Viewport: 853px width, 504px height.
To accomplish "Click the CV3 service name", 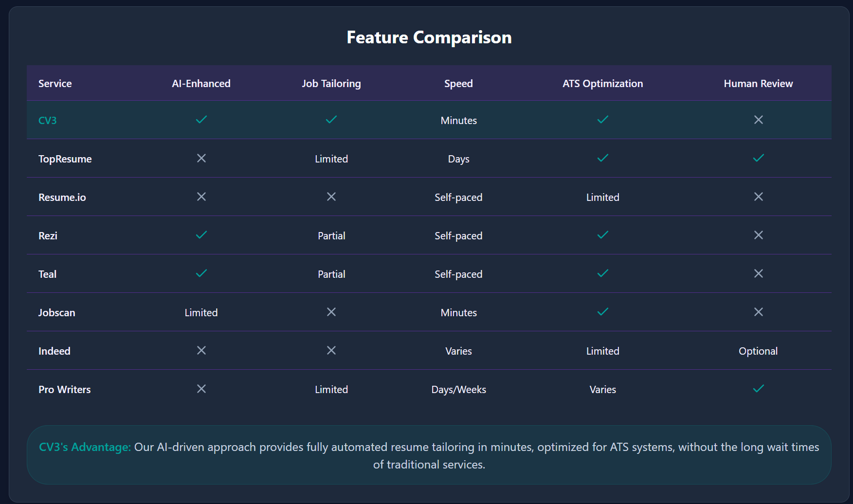I will 48,121.
